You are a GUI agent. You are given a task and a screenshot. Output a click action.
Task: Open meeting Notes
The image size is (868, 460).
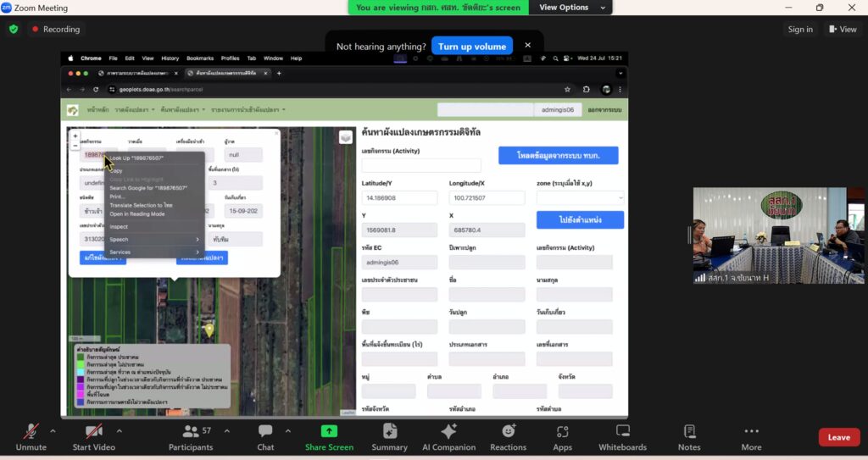pyautogui.click(x=689, y=431)
